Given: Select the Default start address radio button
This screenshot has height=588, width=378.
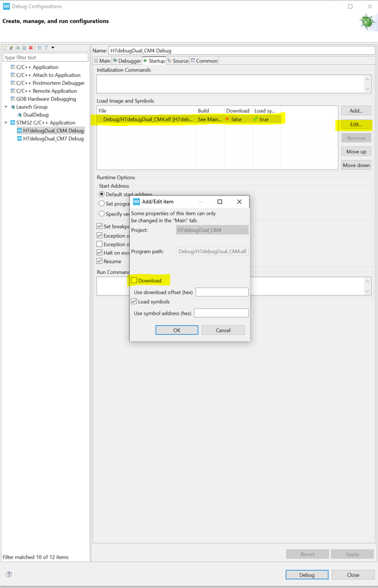Looking at the screenshot, I should coord(102,194).
